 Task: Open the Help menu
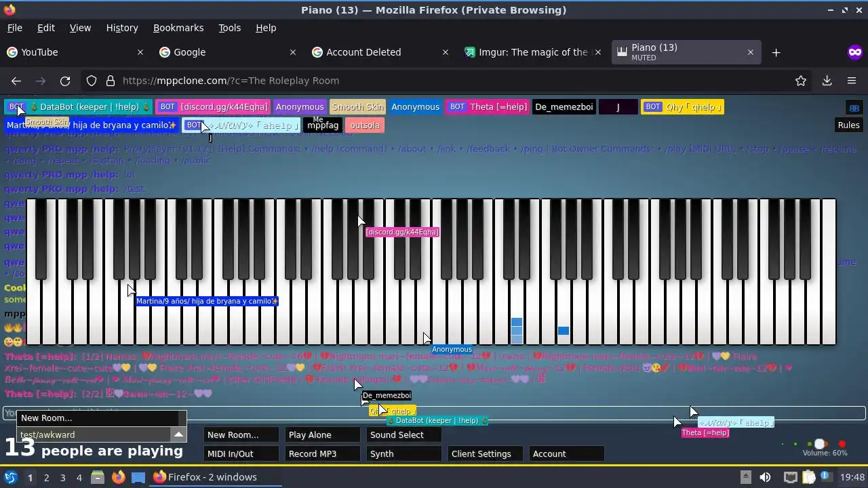click(266, 28)
